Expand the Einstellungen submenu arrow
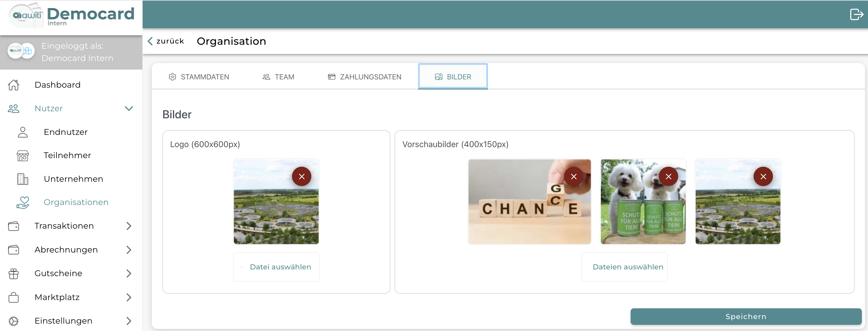The image size is (868, 331). pyautogui.click(x=129, y=321)
